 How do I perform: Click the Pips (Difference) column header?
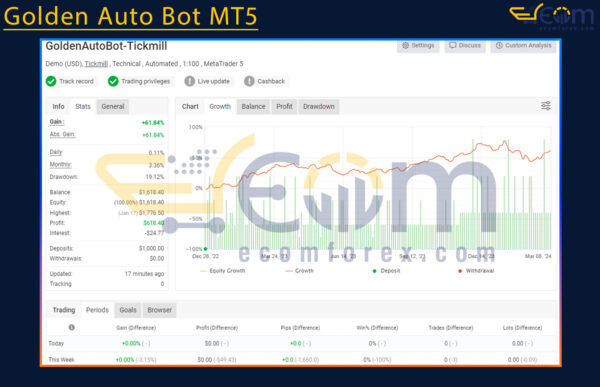pos(300,328)
